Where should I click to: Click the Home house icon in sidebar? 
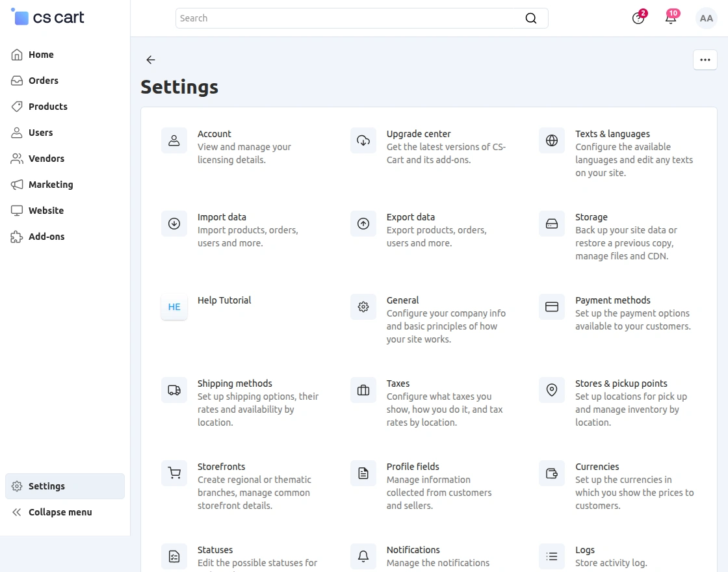coord(17,55)
